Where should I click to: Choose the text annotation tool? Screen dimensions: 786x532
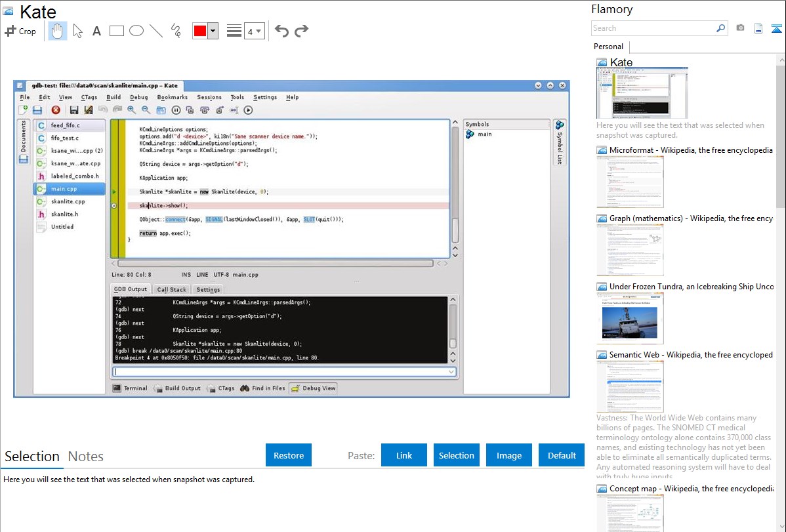pyautogui.click(x=96, y=31)
